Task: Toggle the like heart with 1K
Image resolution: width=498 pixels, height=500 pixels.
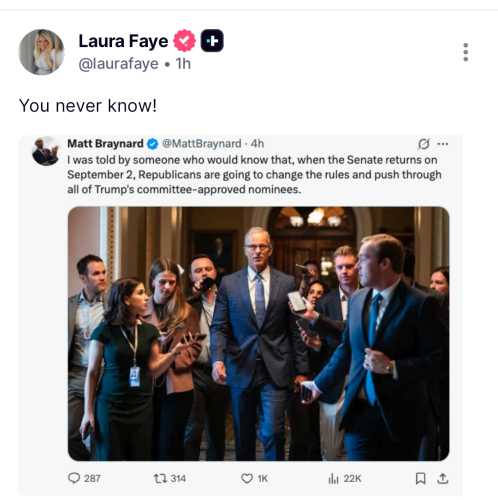Action: tap(254, 479)
